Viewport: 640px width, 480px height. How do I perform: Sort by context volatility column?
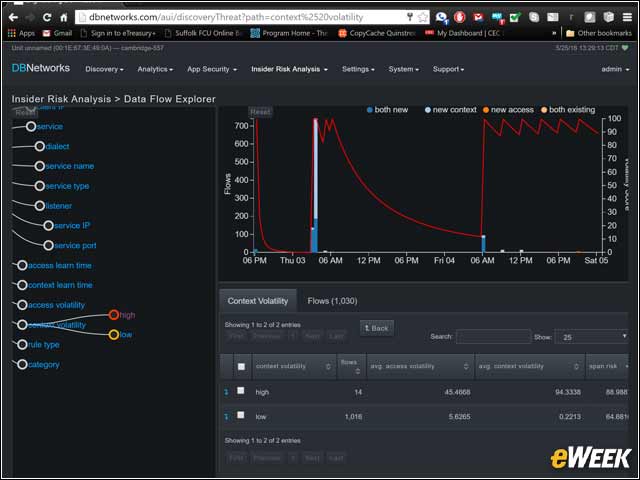(x=293, y=367)
